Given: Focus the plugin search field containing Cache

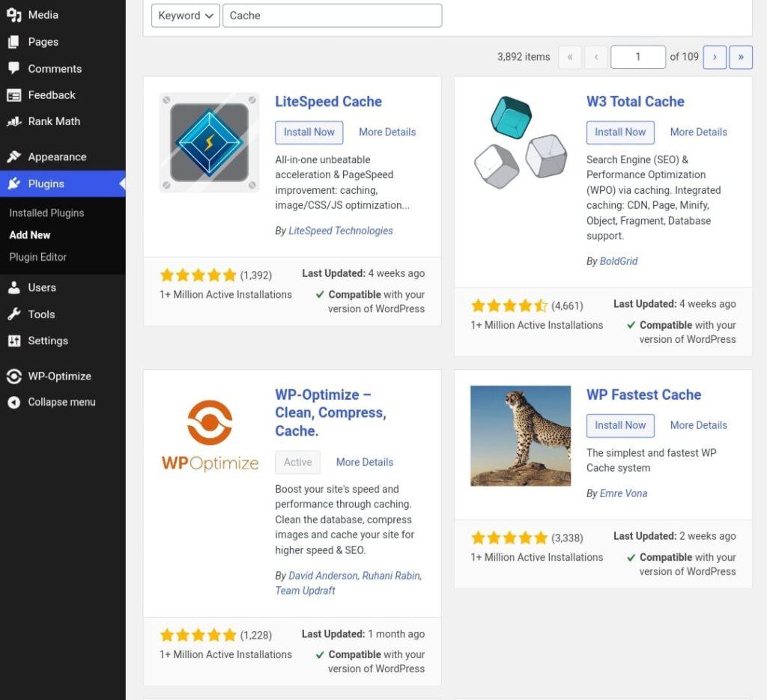Looking at the screenshot, I should [x=332, y=16].
